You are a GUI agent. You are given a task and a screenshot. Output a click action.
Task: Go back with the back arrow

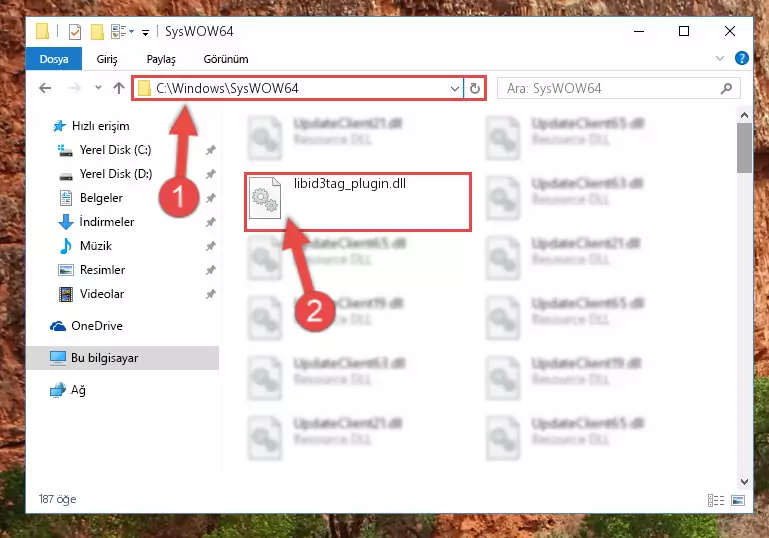coord(45,88)
